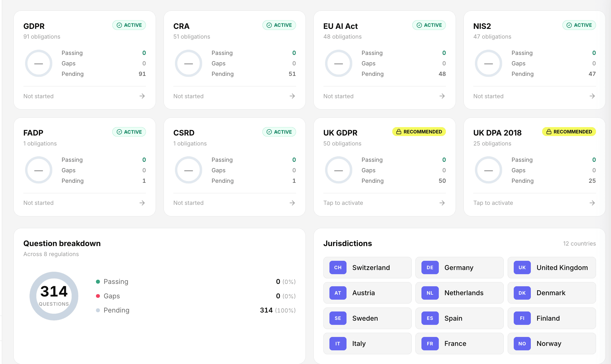Viewport: 611px width, 364px height.
Task: Open the CRA card arrow
Action: pos(292,96)
